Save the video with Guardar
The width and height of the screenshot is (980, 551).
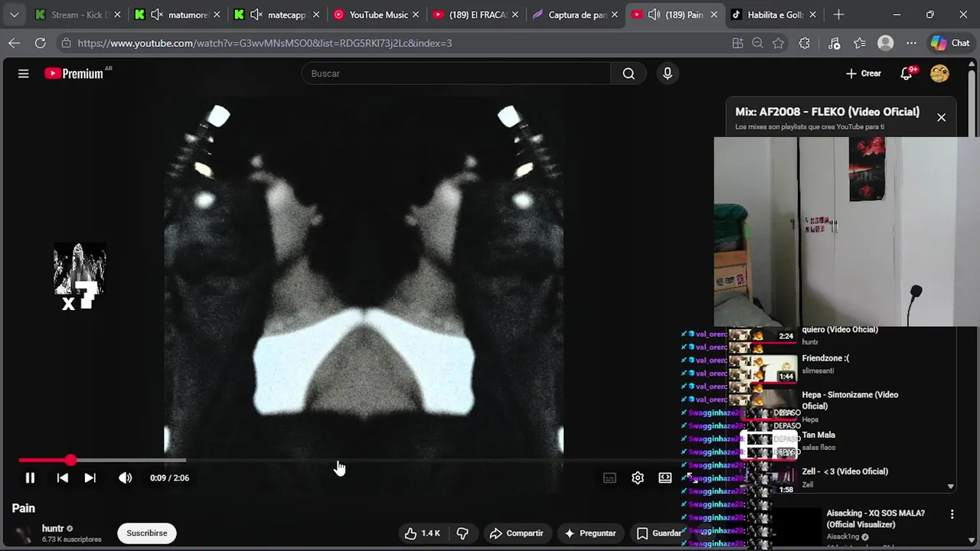658,533
